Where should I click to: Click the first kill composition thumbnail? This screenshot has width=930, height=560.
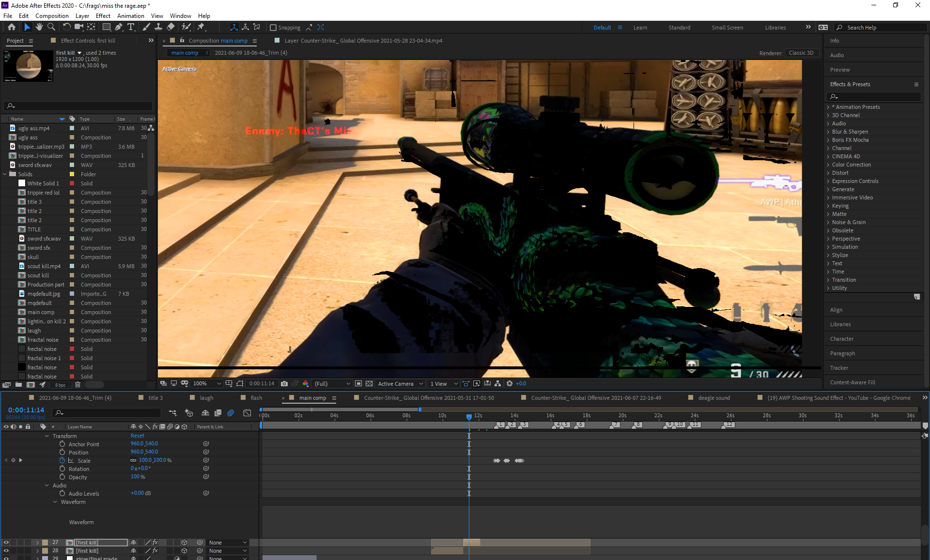[x=28, y=66]
